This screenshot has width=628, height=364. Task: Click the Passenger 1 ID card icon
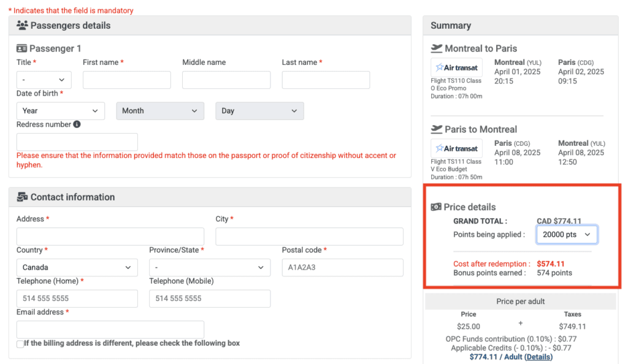click(x=21, y=48)
